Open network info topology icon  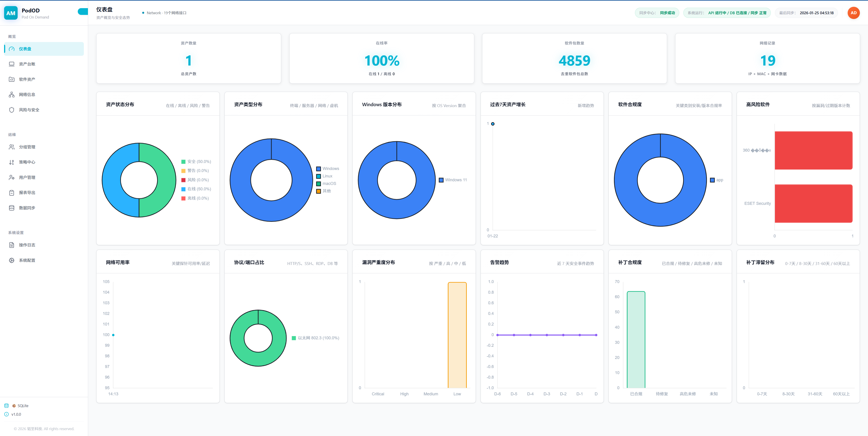click(12, 95)
